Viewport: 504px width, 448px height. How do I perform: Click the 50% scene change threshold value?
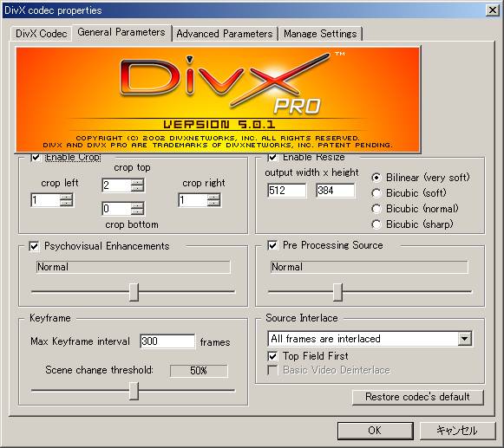(199, 371)
